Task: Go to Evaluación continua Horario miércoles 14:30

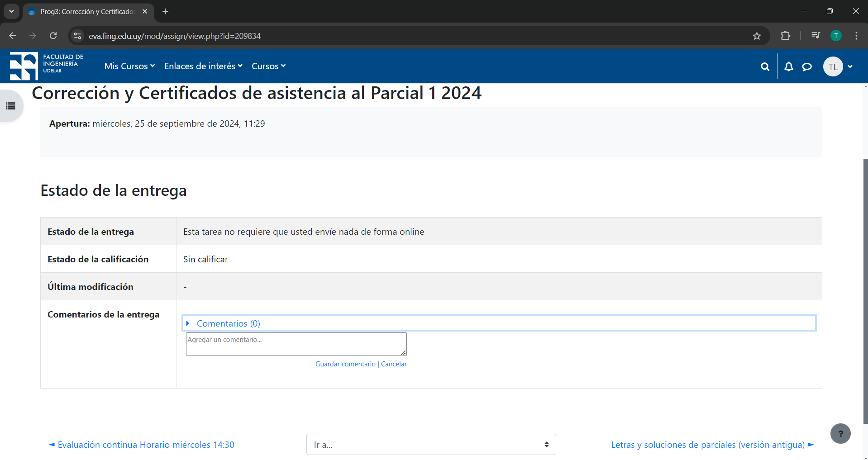Action: (x=142, y=445)
